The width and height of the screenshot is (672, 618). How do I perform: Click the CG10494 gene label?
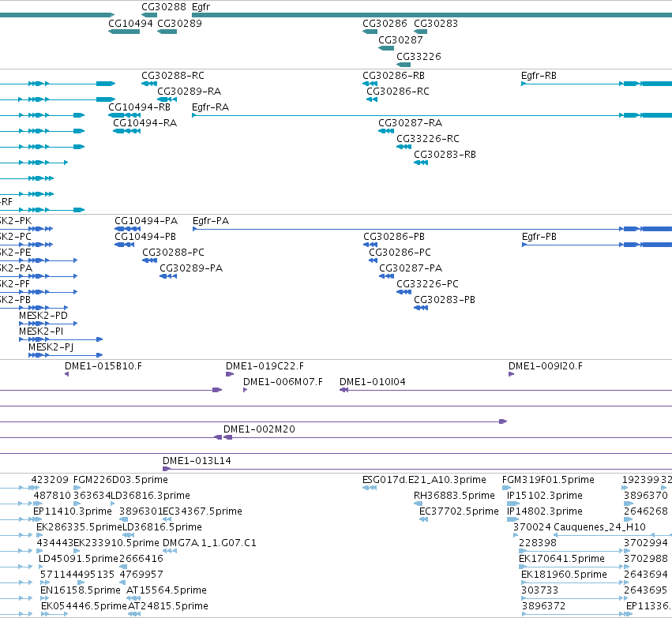coord(130,24)
